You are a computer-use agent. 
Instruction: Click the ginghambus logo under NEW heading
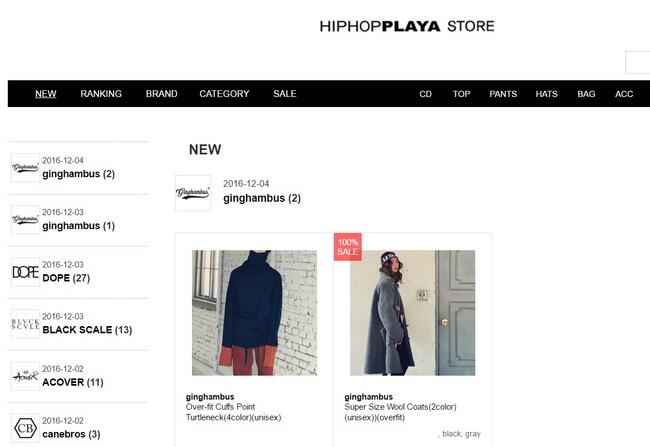click(193, 193)
